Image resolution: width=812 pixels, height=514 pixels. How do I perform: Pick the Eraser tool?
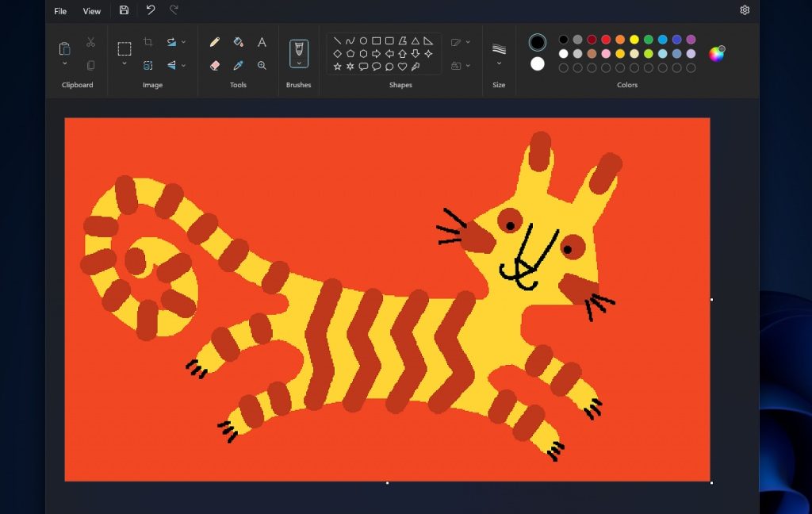click(215, 66)
